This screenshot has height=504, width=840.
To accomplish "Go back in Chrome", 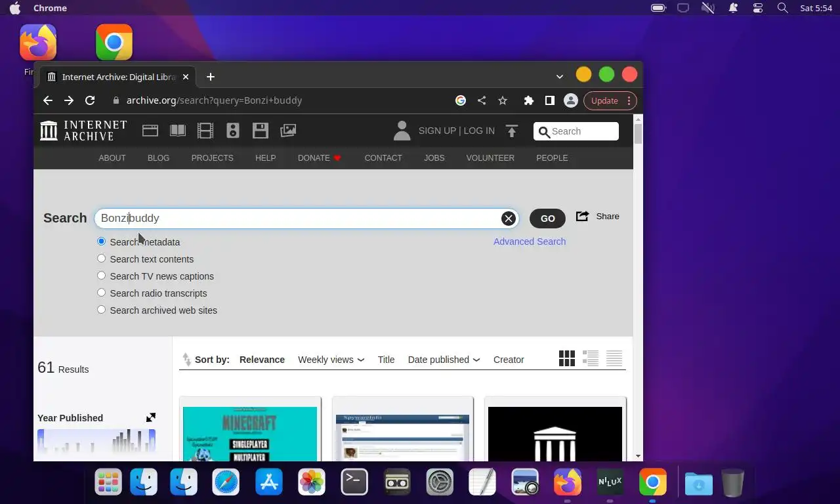I will [47, 100].
